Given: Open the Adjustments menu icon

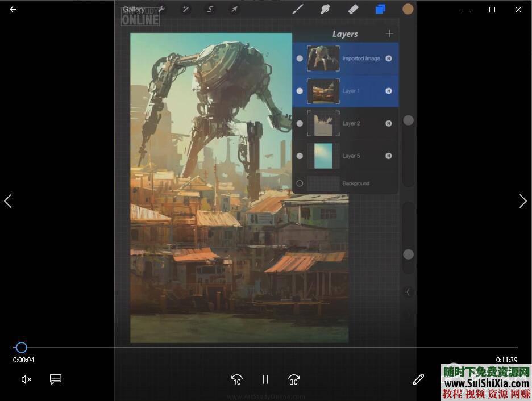Looking at the screenshot, I should 186,9.
